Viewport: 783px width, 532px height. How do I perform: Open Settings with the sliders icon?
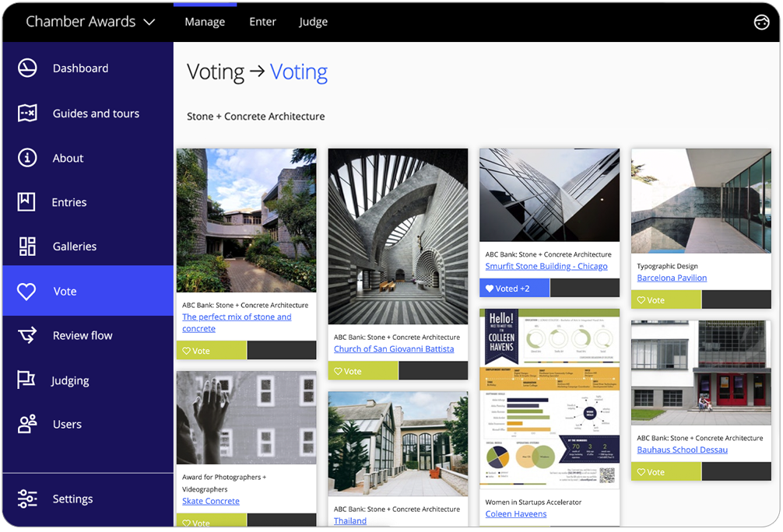pos(26,499)
